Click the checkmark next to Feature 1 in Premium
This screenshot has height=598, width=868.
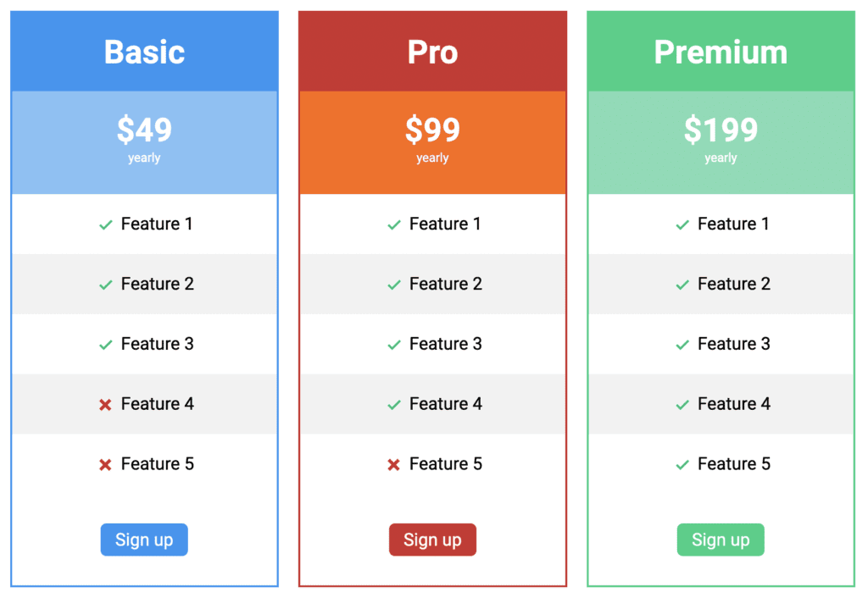tap(682, 224)
